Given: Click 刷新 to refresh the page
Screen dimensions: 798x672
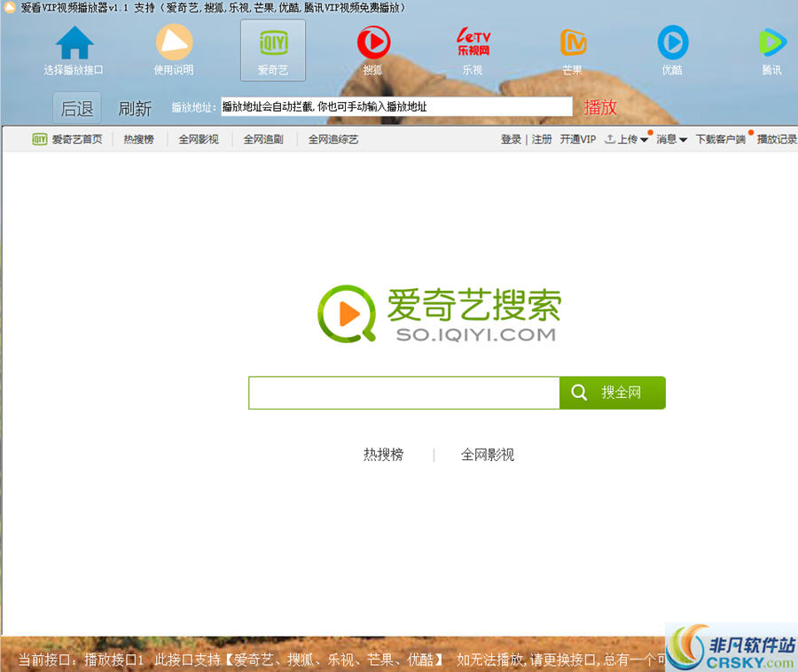Looking at the screenshot, I should (x=135, y=108).
